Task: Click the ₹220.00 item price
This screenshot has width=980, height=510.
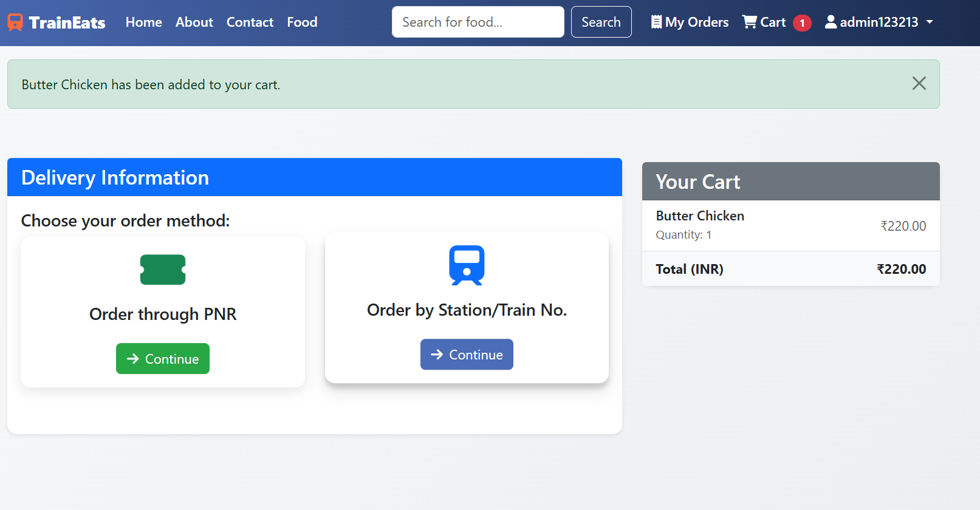Action: point(903,226)
